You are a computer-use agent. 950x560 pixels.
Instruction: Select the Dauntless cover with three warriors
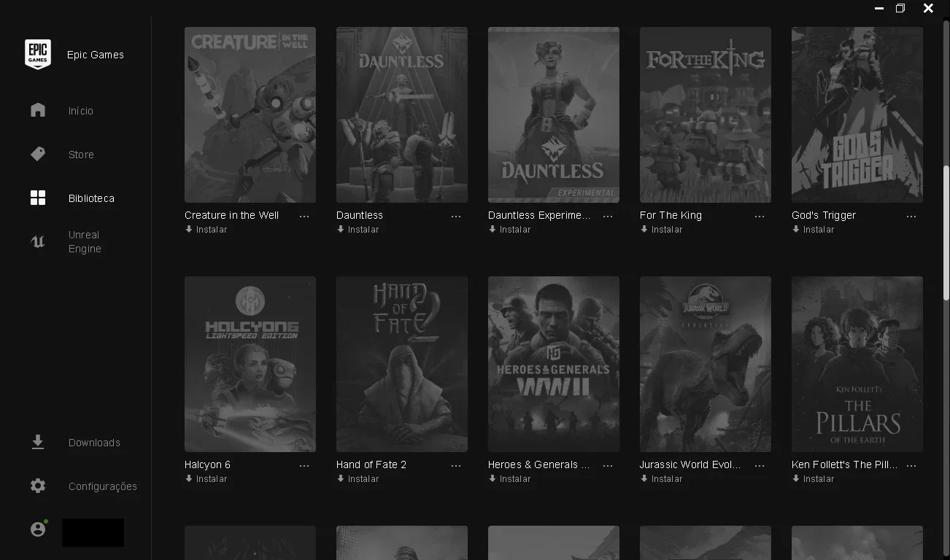point(402,114)
